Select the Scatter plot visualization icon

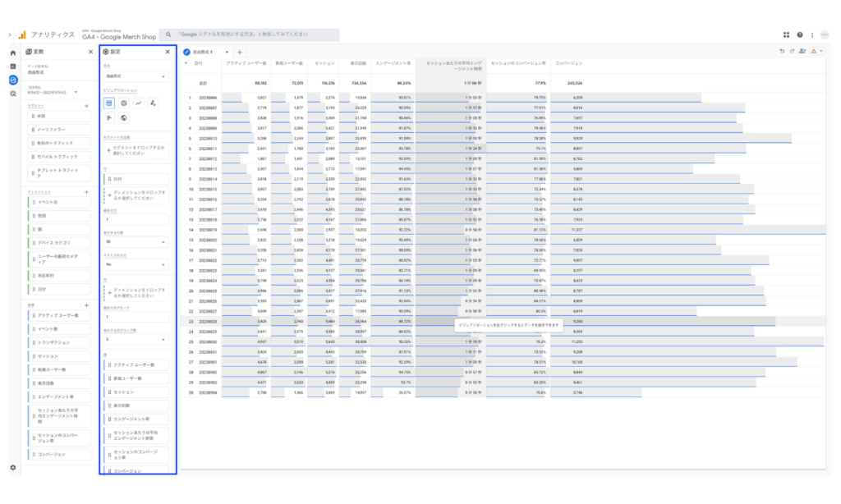[x=153, y=103]
